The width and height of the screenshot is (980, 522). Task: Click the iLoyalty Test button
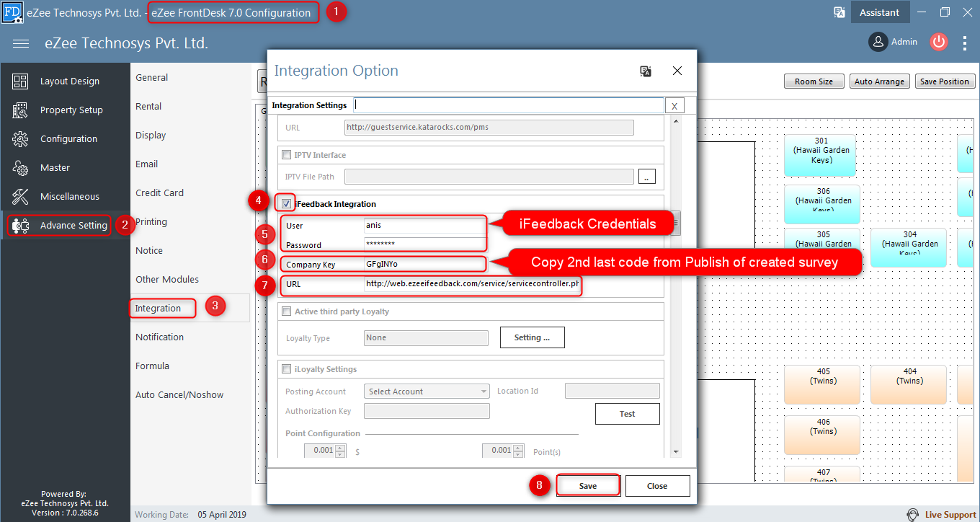628,414
